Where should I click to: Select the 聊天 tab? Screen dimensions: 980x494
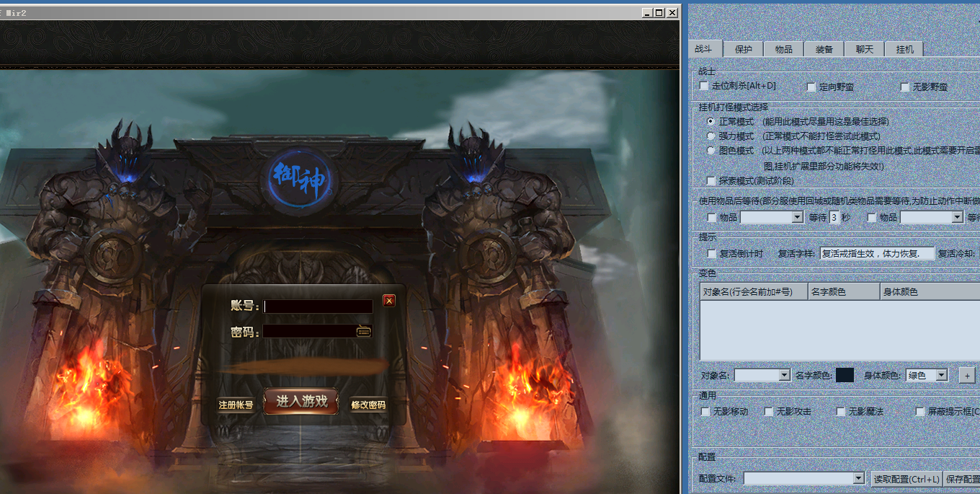(x=865, y=49)
